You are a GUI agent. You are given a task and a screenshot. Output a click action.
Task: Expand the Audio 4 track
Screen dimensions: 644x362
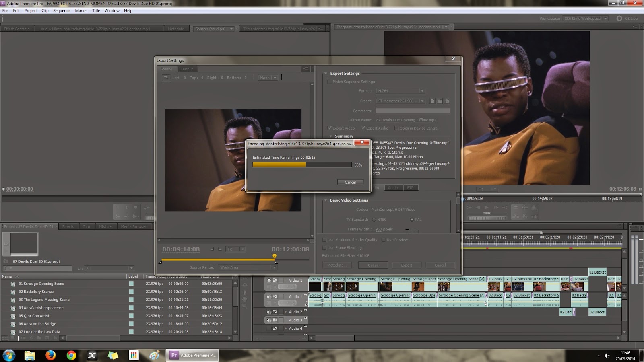(286, 329)
